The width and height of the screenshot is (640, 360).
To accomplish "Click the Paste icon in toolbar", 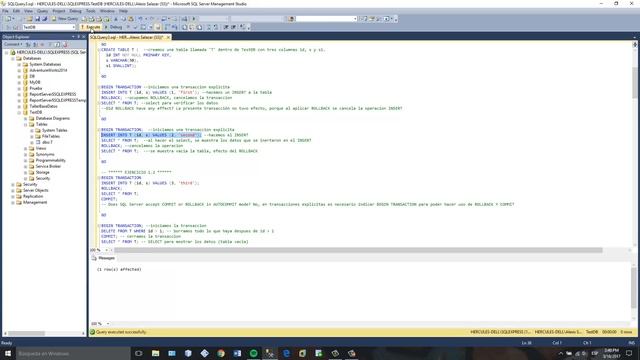I will coord(131,19).
